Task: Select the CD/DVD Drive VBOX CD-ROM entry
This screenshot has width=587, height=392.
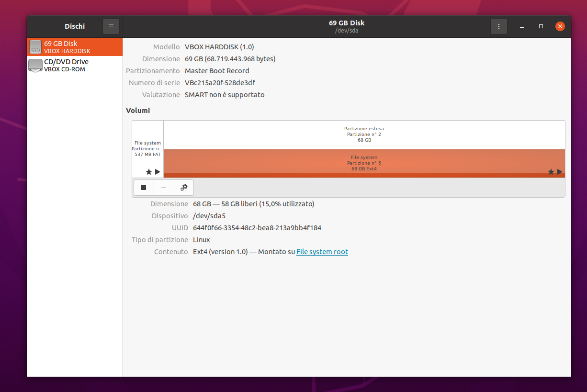Action: [75, 65]
